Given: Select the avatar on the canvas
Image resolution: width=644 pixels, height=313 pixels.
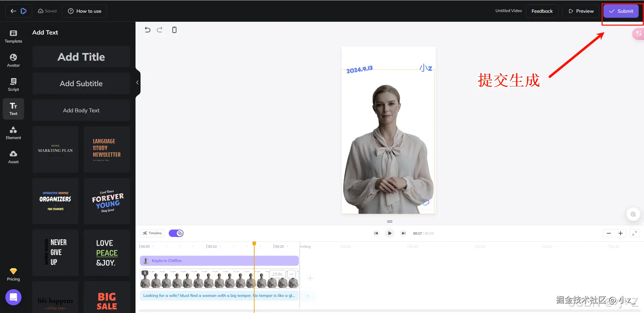Looking at the screenshot, I should 388,149.
